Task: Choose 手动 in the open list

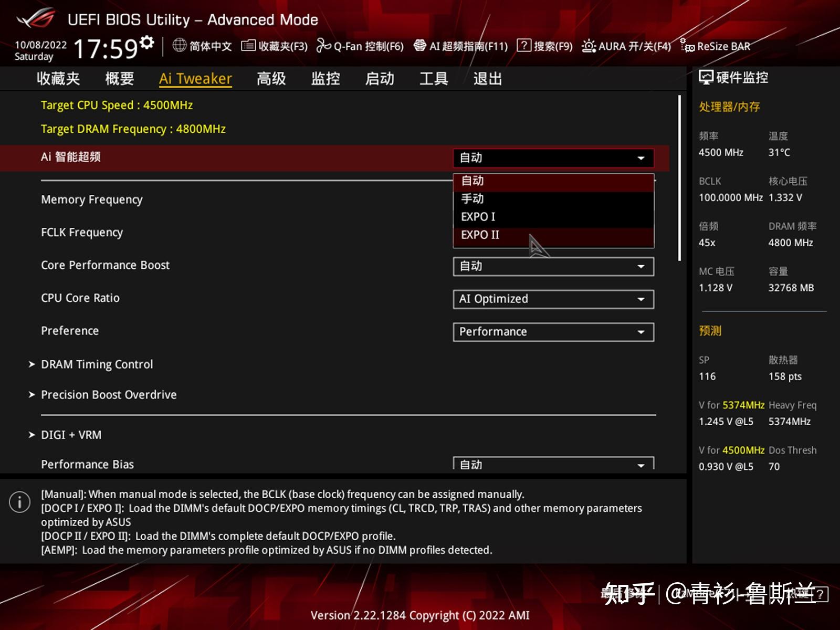Action: [553, 199]
